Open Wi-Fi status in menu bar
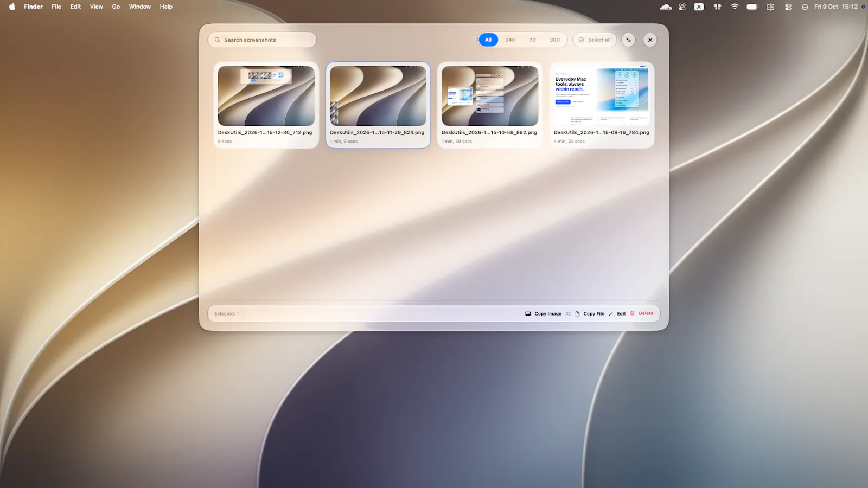 point(735,7)
